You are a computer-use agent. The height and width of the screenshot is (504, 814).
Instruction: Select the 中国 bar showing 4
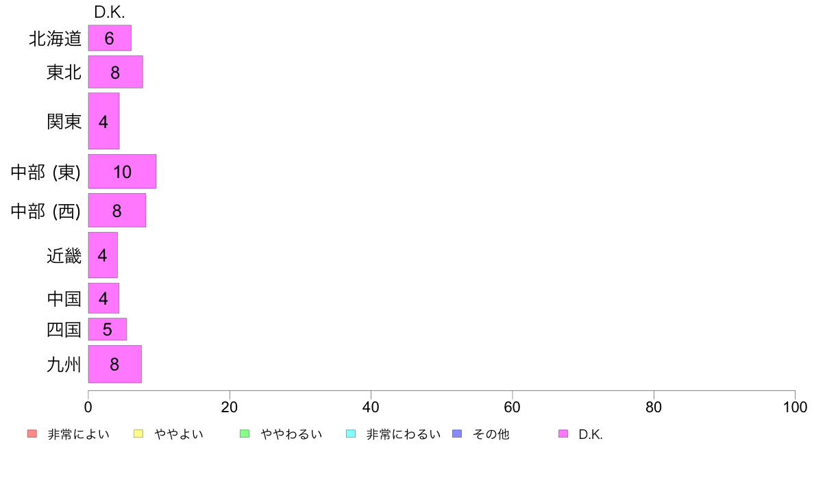[104, 298]
